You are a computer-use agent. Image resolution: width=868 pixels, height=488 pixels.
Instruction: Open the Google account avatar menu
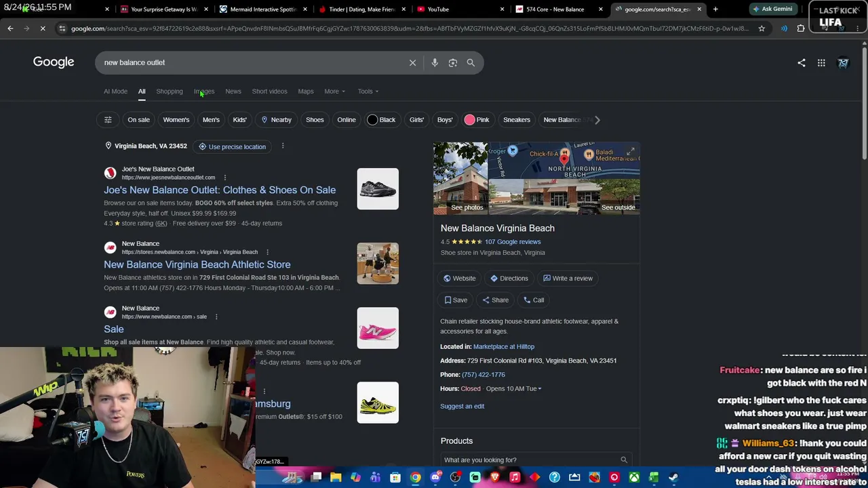click(x=843, y=63)
